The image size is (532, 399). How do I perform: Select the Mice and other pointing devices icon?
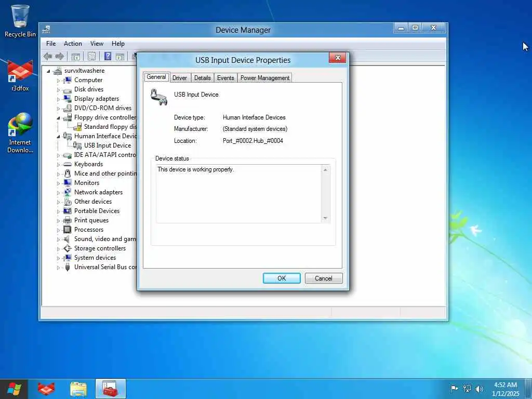tap(68, 174)
